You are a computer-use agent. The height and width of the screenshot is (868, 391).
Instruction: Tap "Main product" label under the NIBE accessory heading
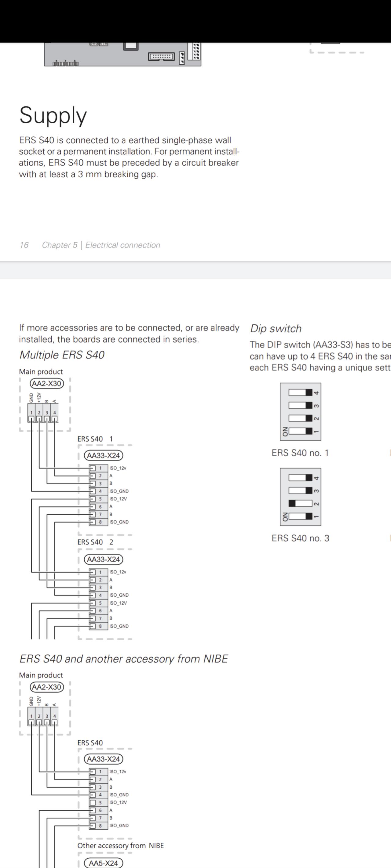tap(41, 675)
